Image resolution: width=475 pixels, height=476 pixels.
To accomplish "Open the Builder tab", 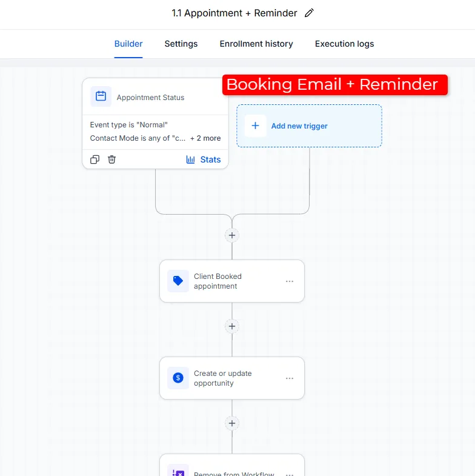I will [x=128, y=44].
